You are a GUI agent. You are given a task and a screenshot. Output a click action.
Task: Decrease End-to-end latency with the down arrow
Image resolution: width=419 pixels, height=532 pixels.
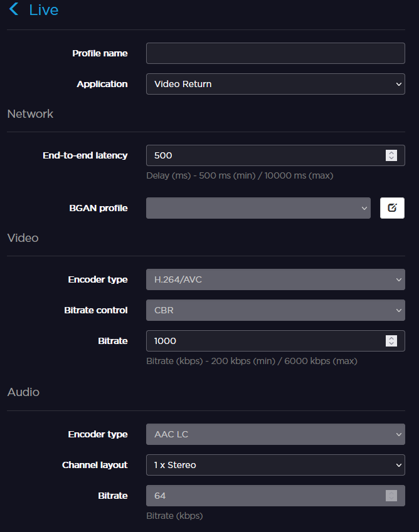391,159
